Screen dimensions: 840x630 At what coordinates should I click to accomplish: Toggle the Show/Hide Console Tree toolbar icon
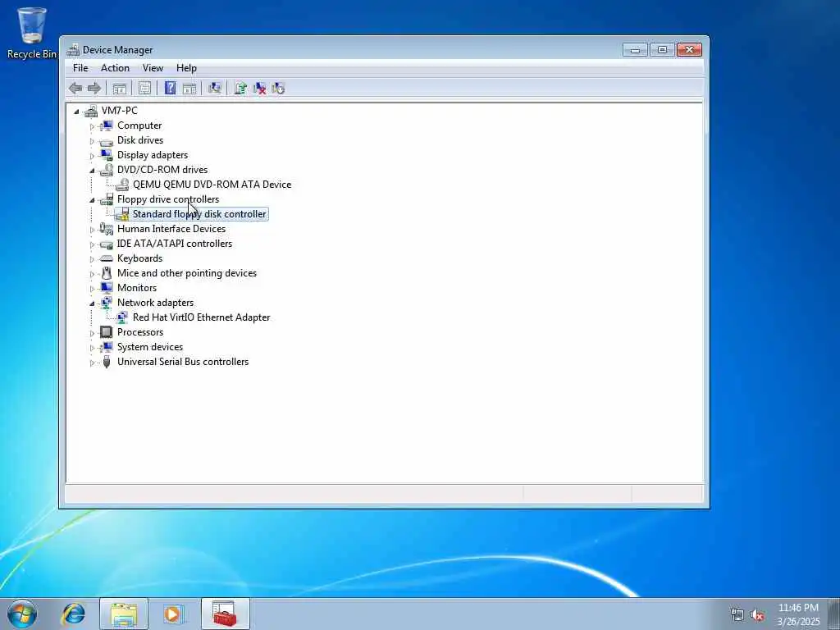120,89
